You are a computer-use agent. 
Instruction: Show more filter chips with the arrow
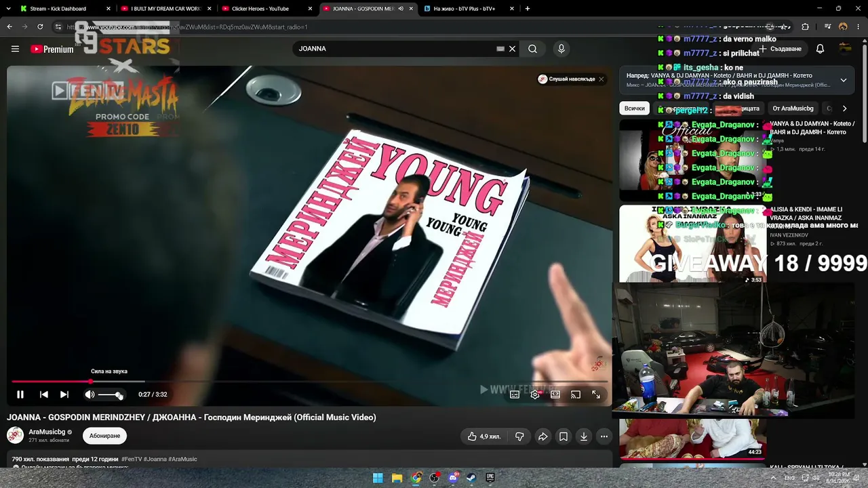tap(844, 108)
